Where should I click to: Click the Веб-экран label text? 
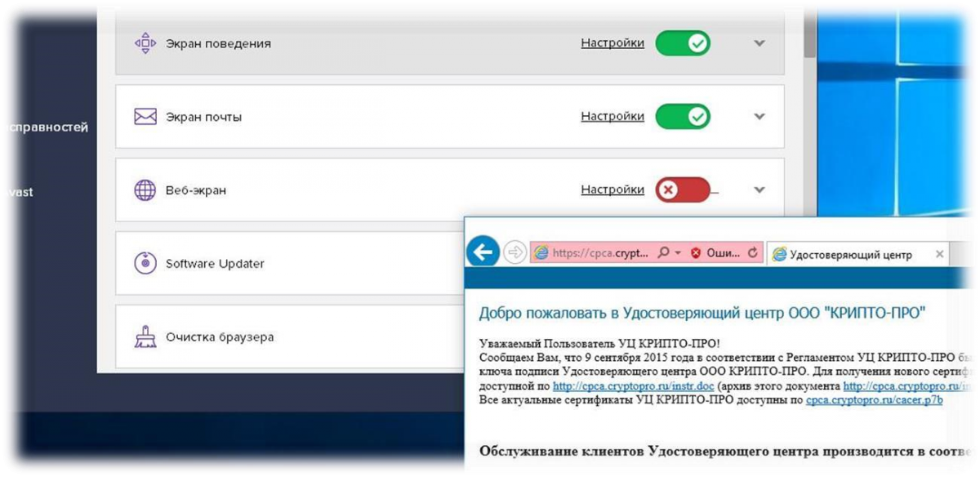coord(196,190)
